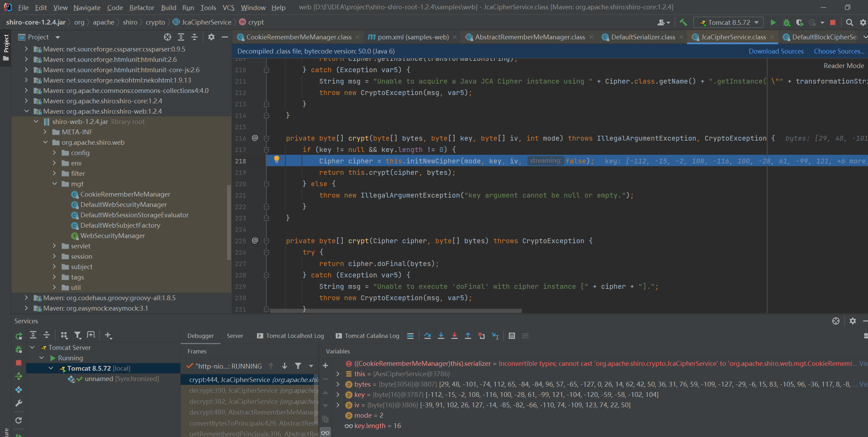
Task: Click the Download Sources link
Action: (x=776, y=51)
